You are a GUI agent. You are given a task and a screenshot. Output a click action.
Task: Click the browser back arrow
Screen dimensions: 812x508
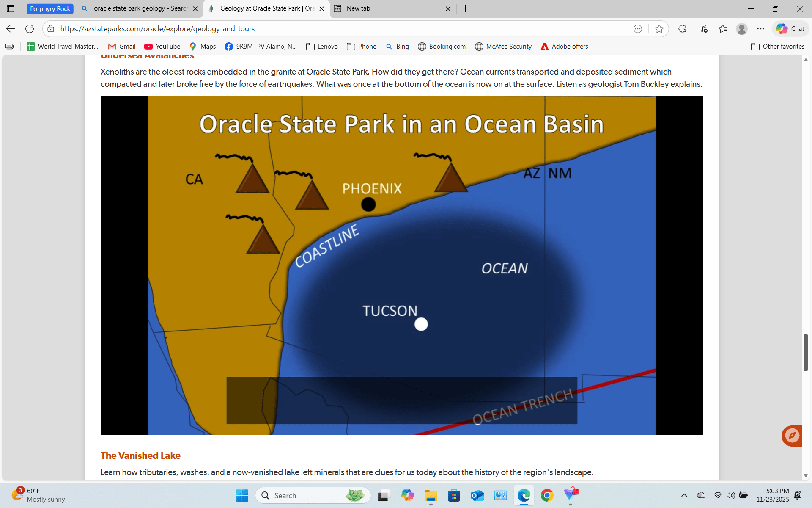pyautogui.click(x=11, y=29)
